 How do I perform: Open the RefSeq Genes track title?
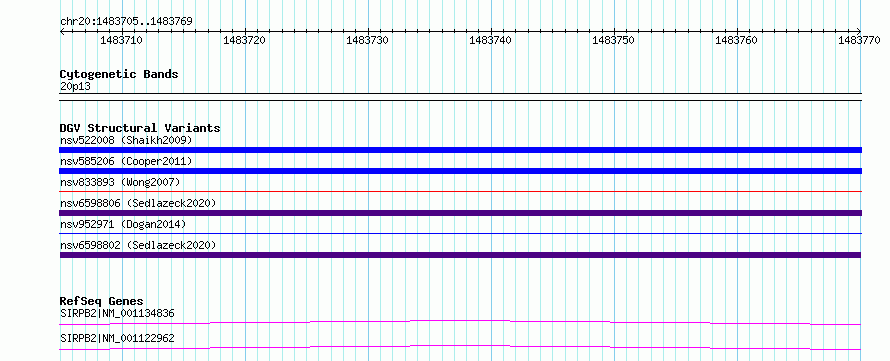point(102,301)
